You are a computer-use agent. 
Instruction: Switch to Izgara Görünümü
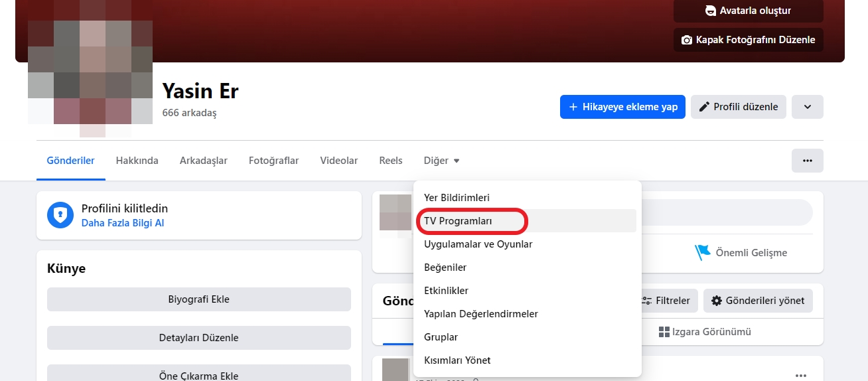705,332
